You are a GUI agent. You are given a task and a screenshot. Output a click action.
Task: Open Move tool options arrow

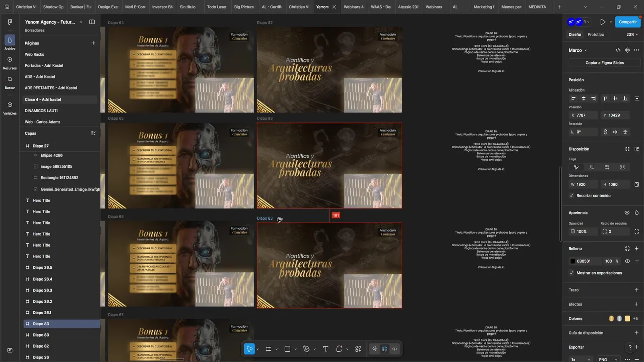tap(257, 349)
